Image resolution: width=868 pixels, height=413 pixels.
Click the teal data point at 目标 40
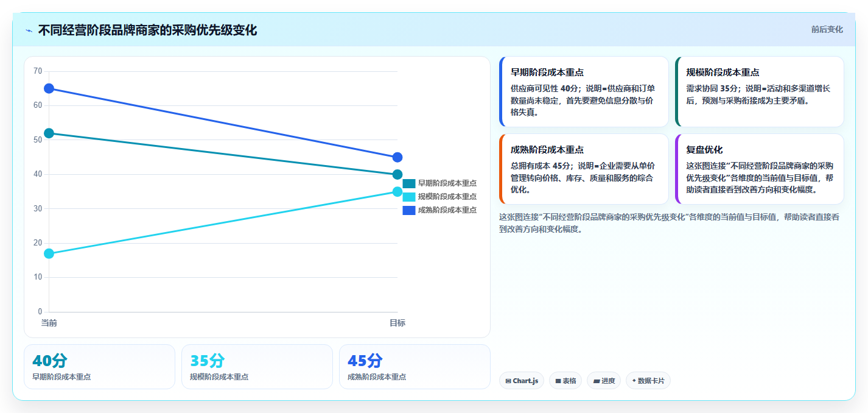coord(397,174)
